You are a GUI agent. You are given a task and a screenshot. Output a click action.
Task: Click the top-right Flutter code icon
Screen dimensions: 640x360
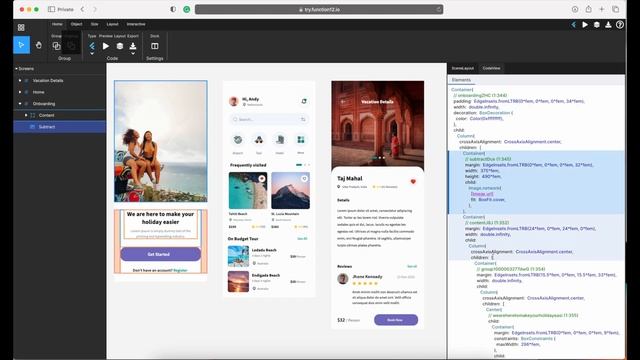pyautogui.click(x=573, y=24)
